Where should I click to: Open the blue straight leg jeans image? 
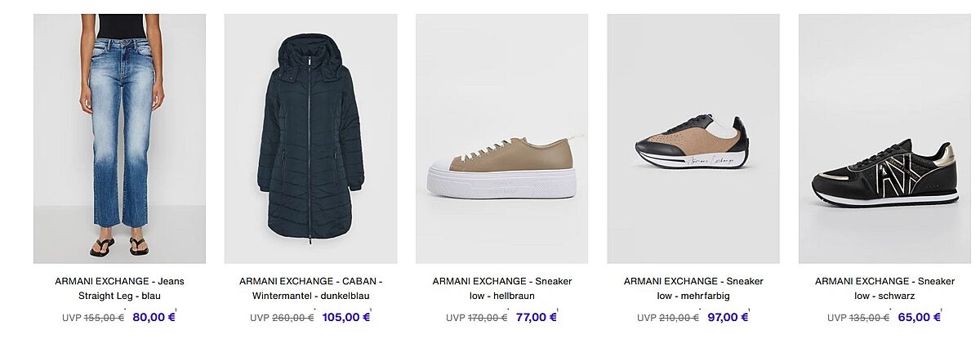[119, 138]
